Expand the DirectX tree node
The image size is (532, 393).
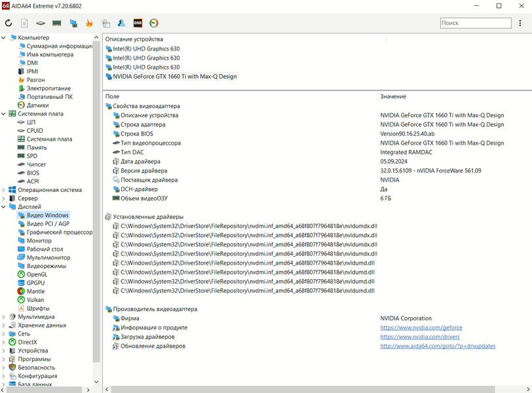[x=4, y=342]
